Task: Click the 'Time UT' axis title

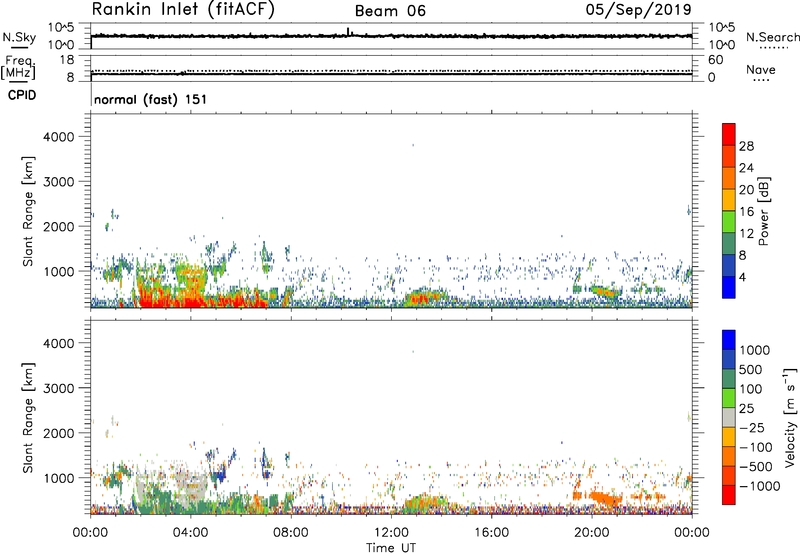Action: pos(391,548)
